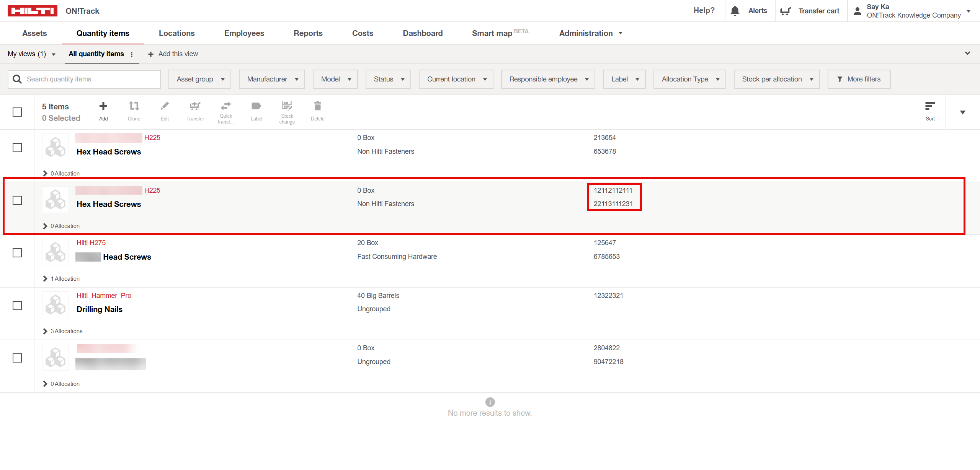The image size is (980, 470).
Task: Select the Hilti H275 Head Screws checkbox
Action: pos(17,253)
